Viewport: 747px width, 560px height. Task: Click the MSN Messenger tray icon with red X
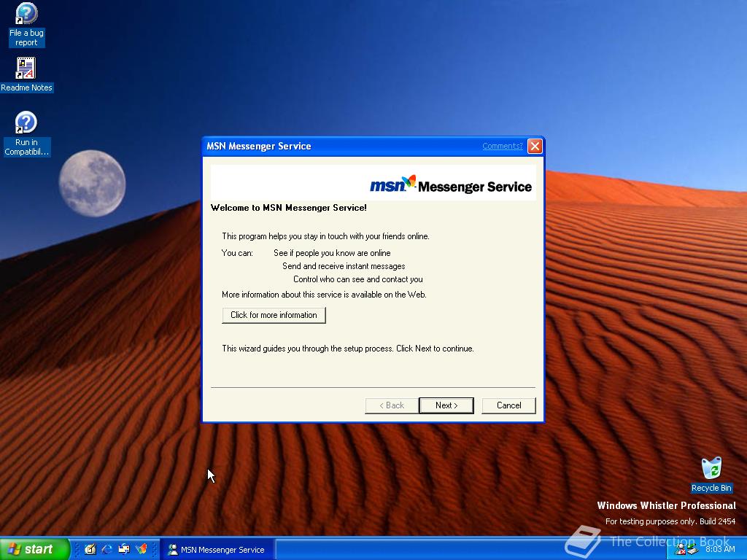tap(681, 550)
